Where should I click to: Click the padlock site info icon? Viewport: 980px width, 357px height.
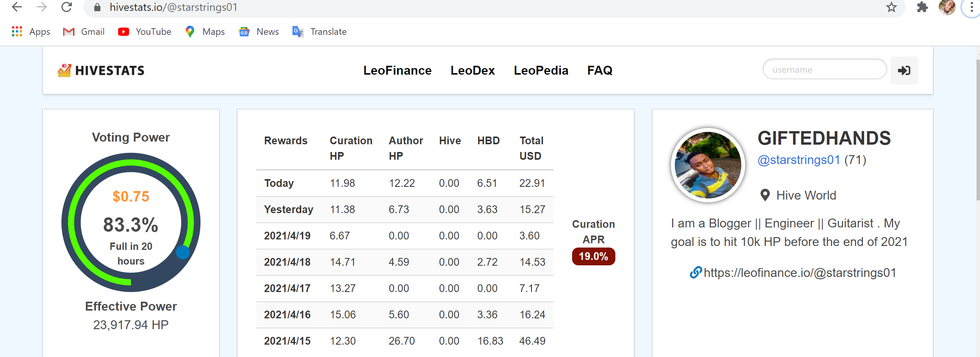pos(97,7)
